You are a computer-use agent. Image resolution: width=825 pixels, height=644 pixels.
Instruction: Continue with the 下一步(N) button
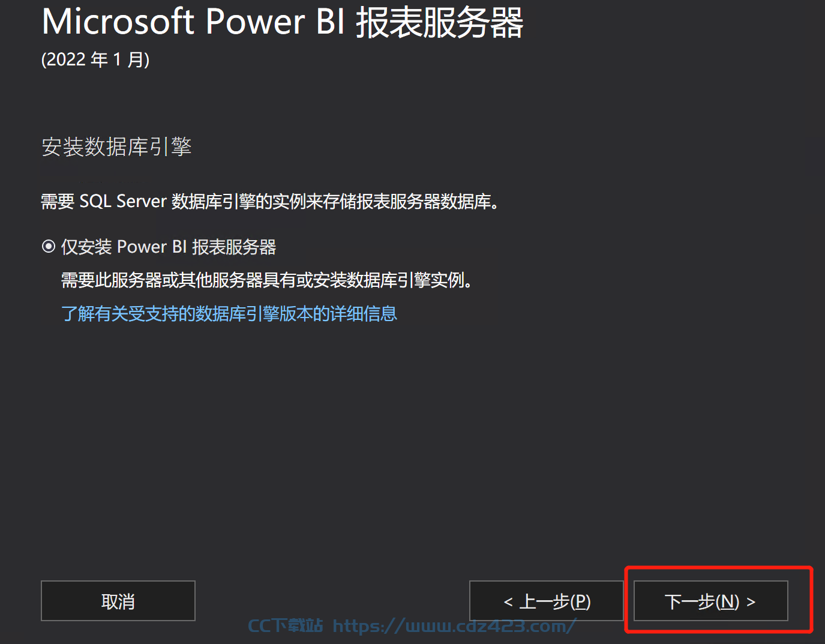[x=711, y=601]
